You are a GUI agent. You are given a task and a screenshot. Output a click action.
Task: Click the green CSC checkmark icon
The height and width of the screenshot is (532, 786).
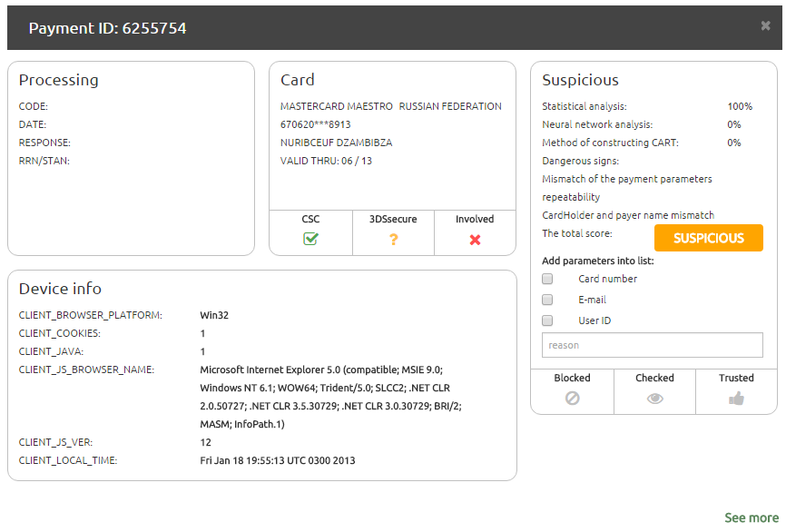(310, 240)
